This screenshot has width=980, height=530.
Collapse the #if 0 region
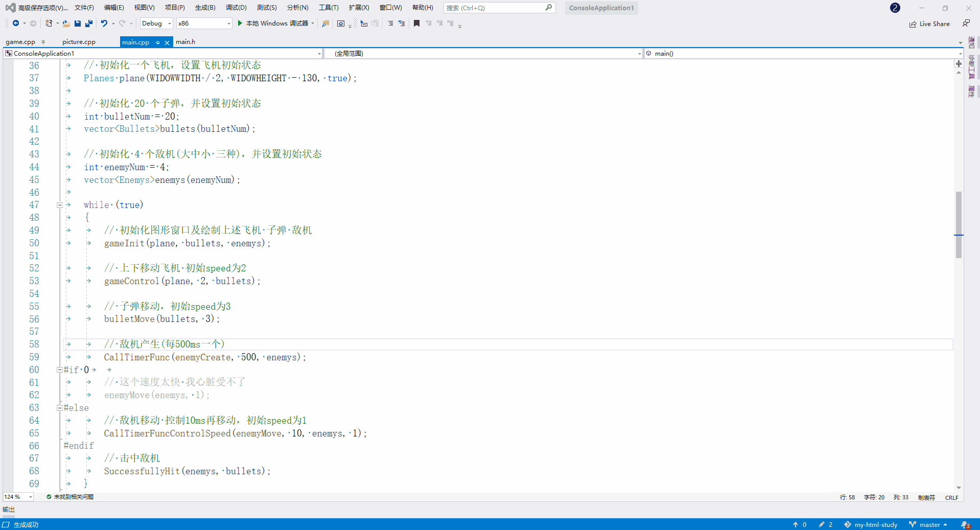60,370
